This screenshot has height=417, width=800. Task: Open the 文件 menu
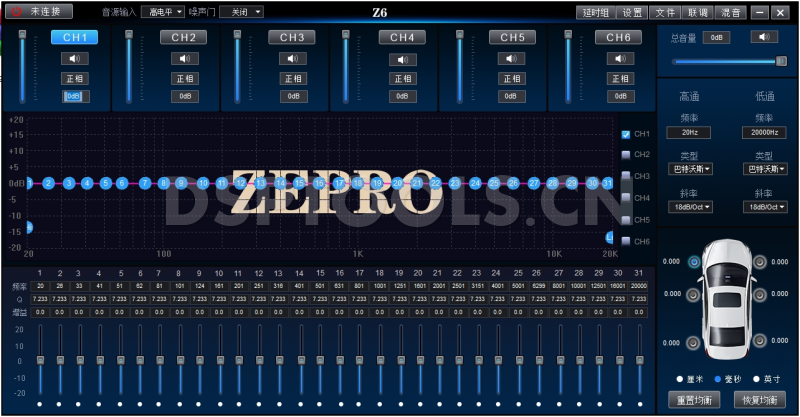(x=665, y=13)
